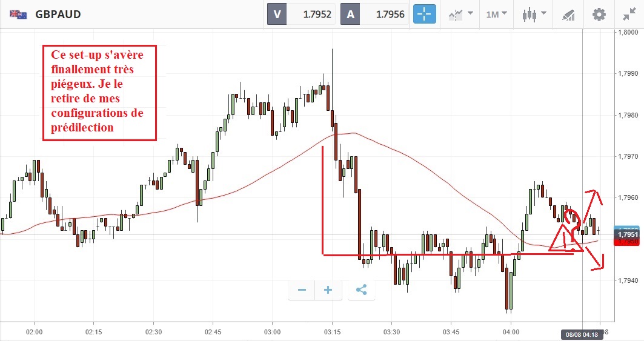Select the drawing tools pencil icon
The height and width of the screenshot is (341, 644).
click(x=568, y=15)
